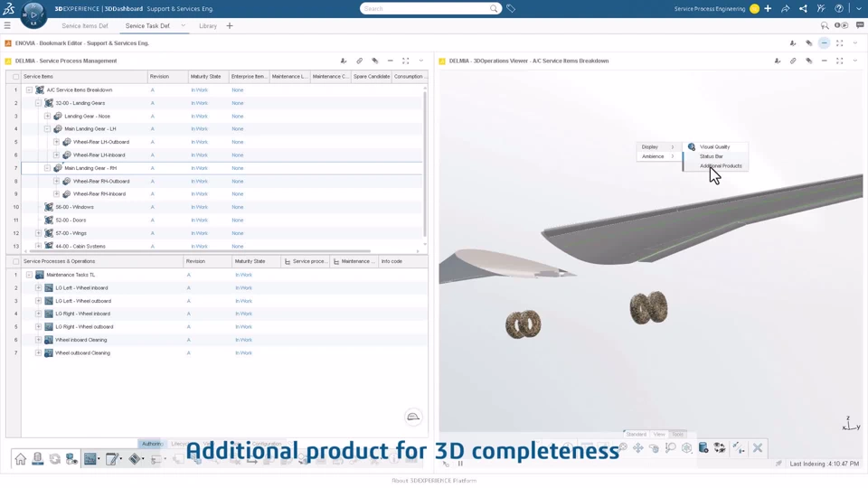
Task: Click the link icon in Service Process Management header
Action: (359, 61)
